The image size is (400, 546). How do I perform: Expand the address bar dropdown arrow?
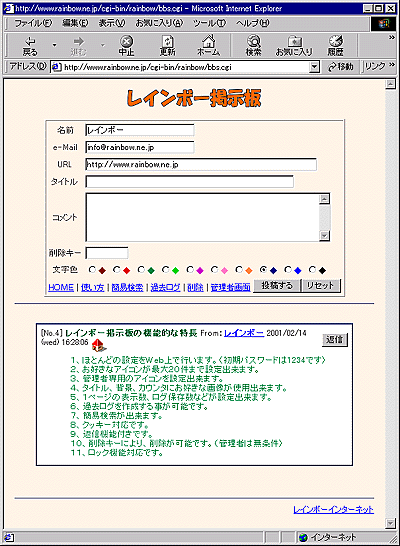click(x=314, y=67)
